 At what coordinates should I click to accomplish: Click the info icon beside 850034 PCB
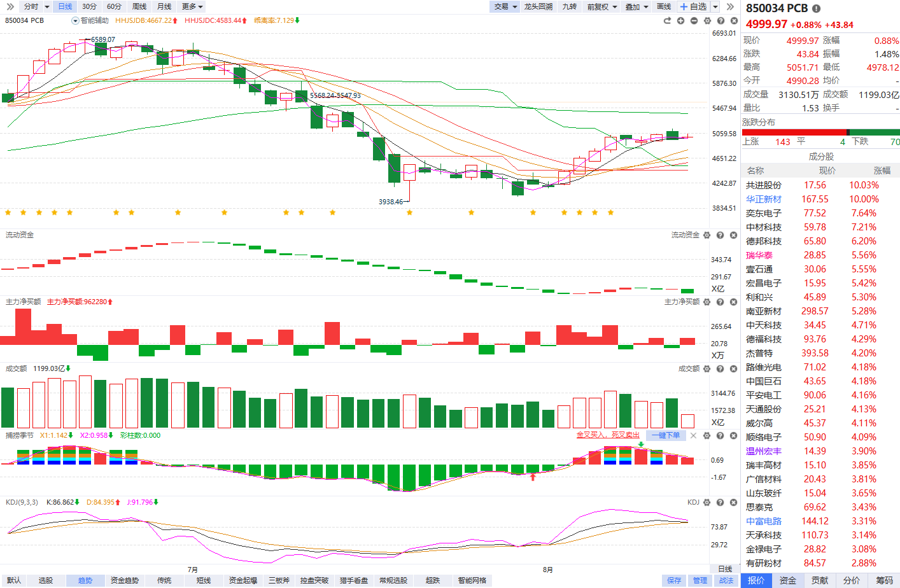(816, 8)
